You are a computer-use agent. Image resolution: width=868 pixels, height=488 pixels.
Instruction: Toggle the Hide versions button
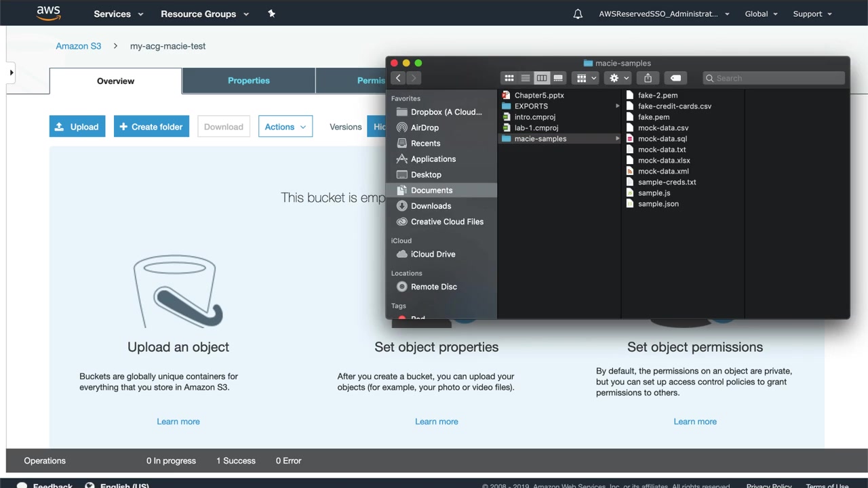click(376, 127)
